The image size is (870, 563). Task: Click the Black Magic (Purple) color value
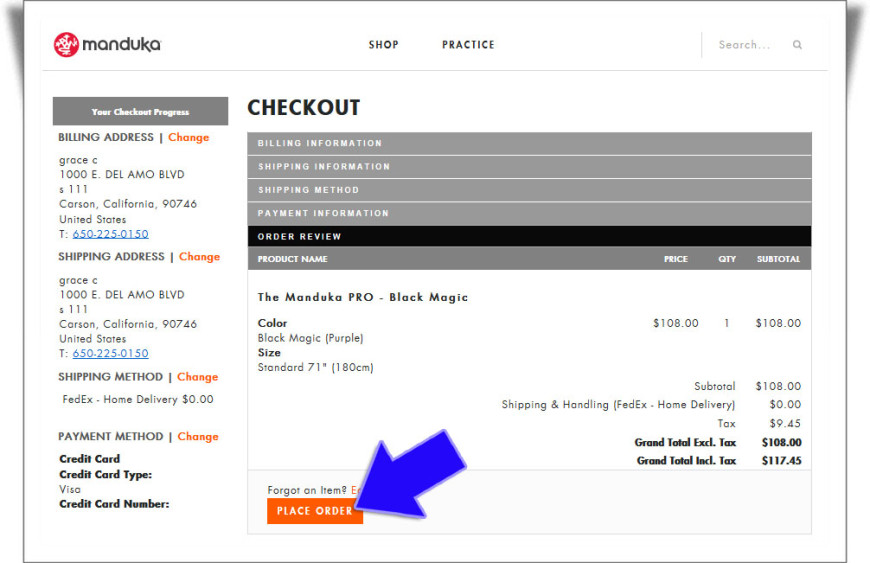310,338
